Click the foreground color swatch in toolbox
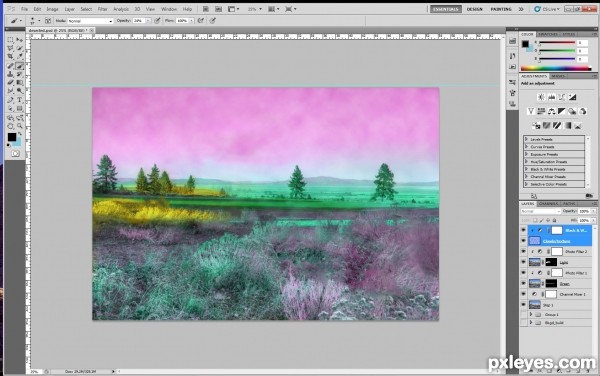This screenshot has height=376, width=600. pyautogui.click(x=12, y=137)
